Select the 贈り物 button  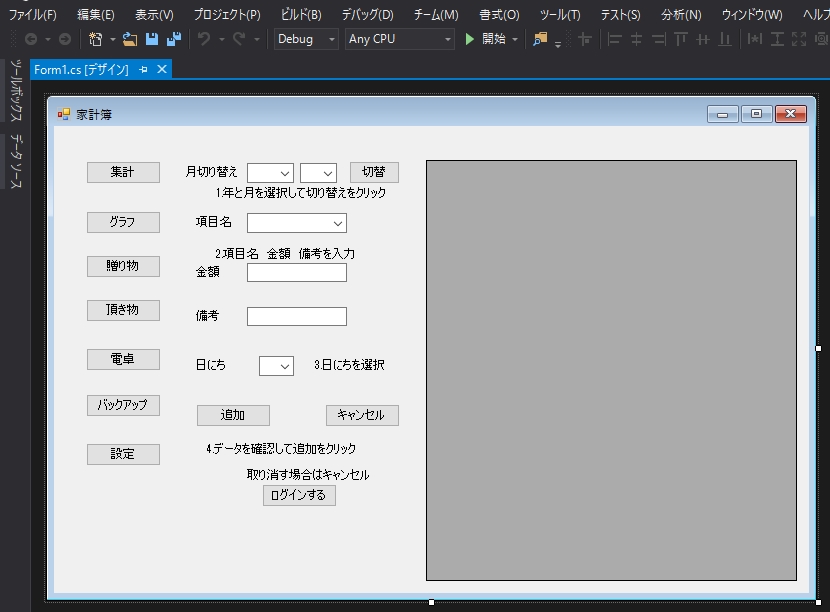[x=123, y=266]
